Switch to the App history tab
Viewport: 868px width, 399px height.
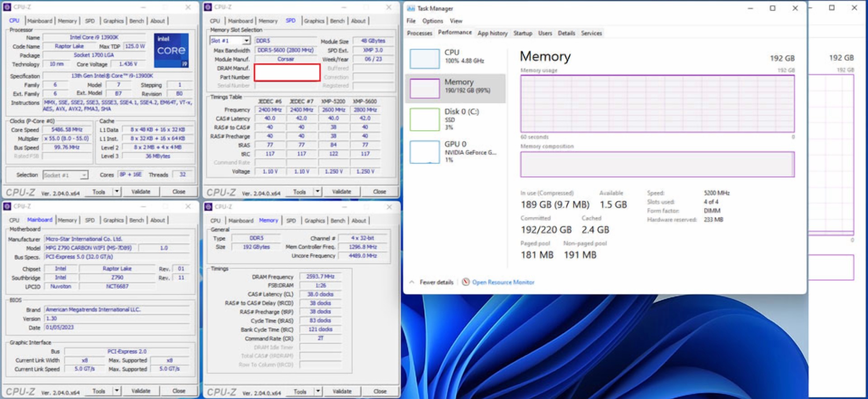492,33
